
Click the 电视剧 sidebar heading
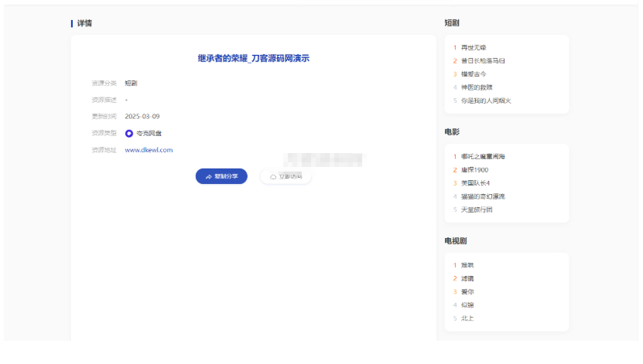[456, 241]
